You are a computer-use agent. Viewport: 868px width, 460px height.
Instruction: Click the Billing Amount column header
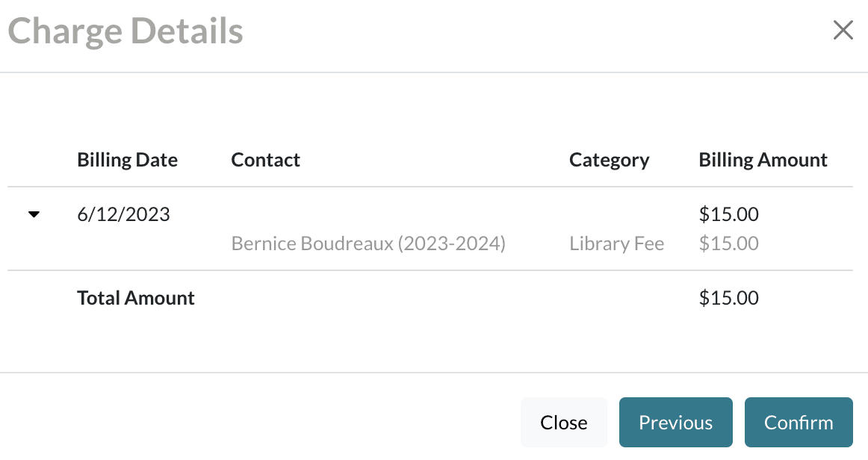(x=763, y=160)
